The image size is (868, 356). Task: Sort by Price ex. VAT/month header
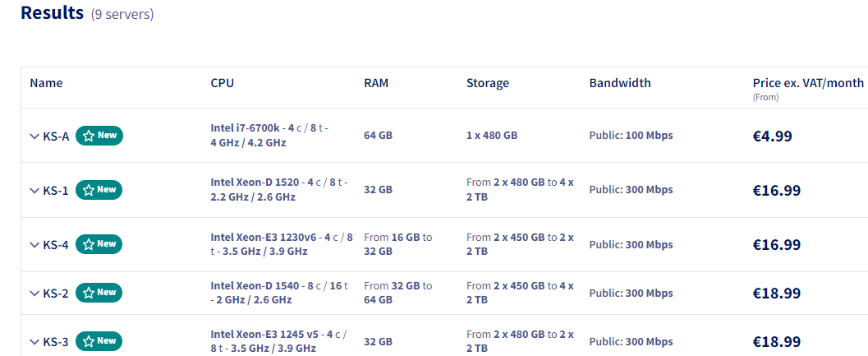pyautogui.click(x=808, y=83)
